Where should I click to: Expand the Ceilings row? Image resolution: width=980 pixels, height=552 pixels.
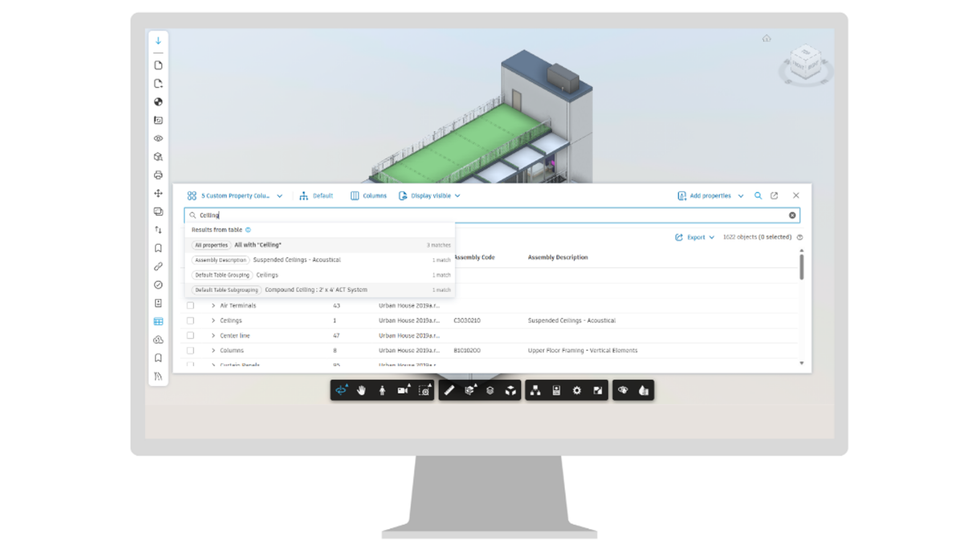[x=213, y=320]
